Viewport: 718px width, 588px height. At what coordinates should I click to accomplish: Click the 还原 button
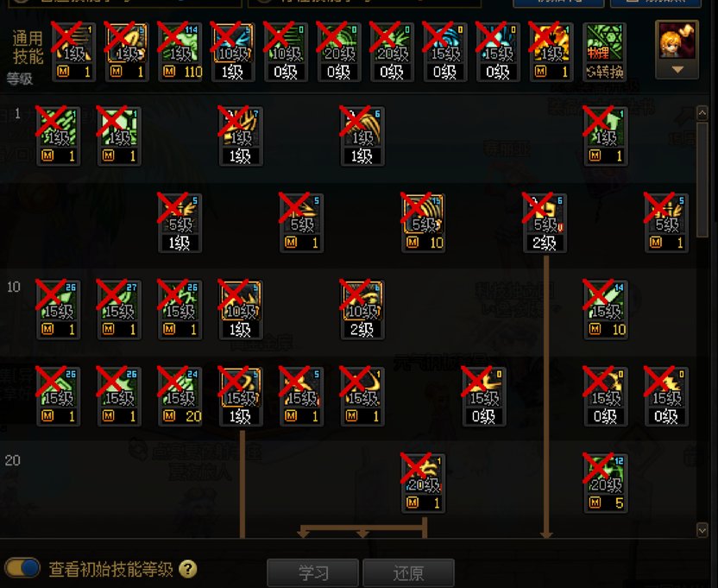pyautogui.click(x=408, y=572)
